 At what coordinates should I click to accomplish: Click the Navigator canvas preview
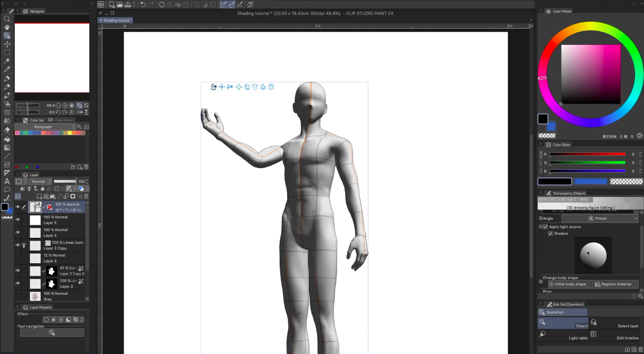[x=52, y=58]
